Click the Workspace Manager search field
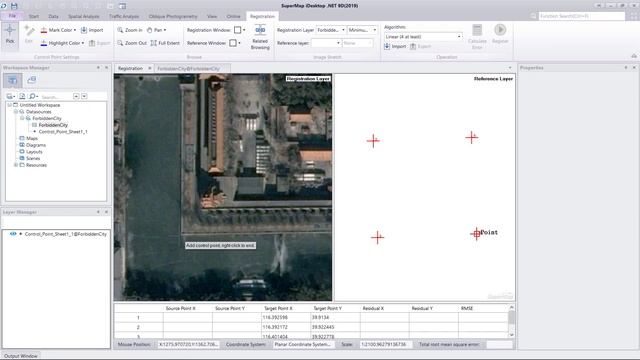640x360 pixels. [x=56, y=97]
